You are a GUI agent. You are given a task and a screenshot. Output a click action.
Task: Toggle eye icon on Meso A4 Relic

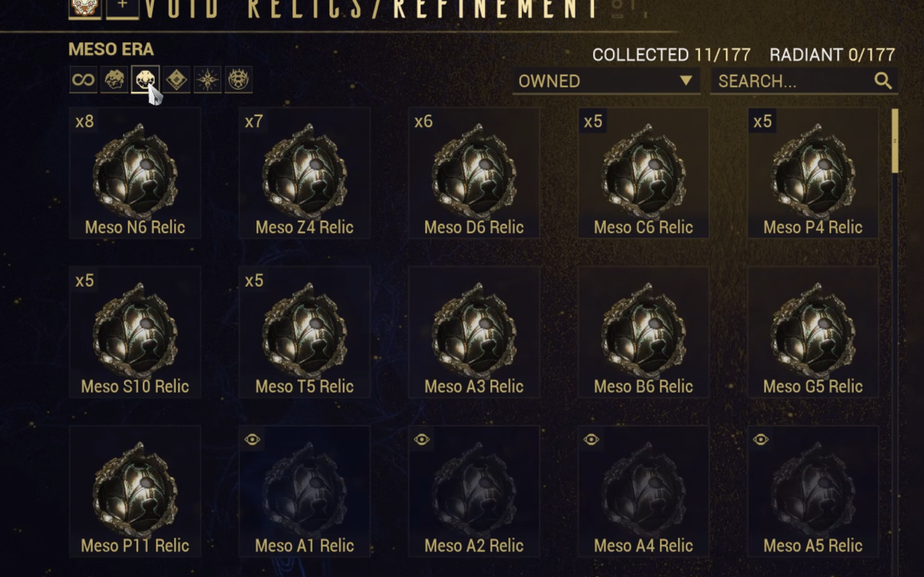(x=591, y=439)
